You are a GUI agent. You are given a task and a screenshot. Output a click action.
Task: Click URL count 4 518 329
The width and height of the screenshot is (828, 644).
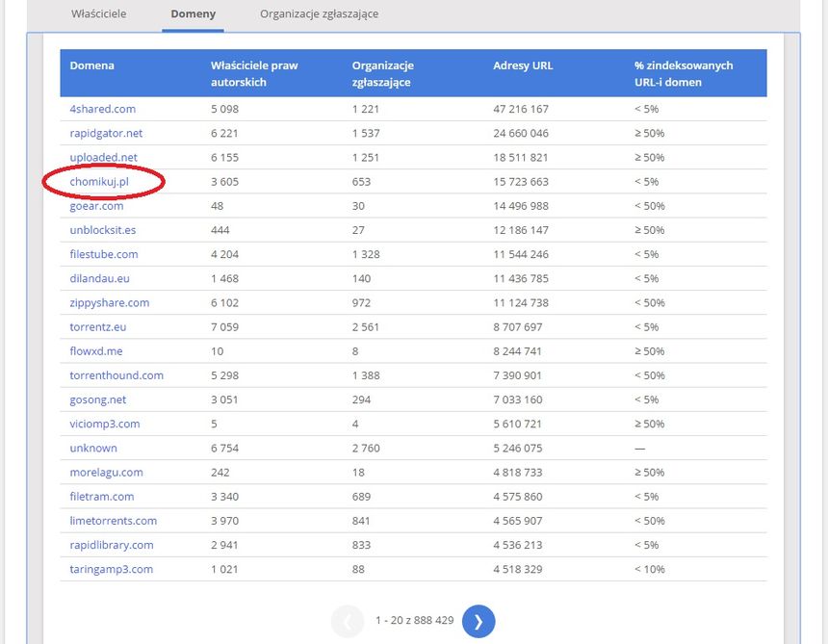(518, 570)
